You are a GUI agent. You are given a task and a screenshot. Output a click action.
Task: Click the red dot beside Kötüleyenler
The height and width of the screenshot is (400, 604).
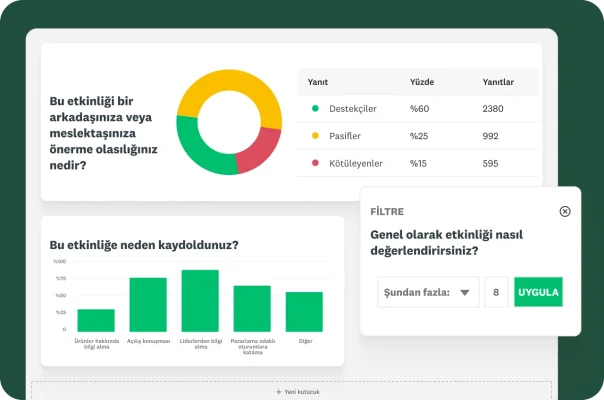tap(316, 163)
